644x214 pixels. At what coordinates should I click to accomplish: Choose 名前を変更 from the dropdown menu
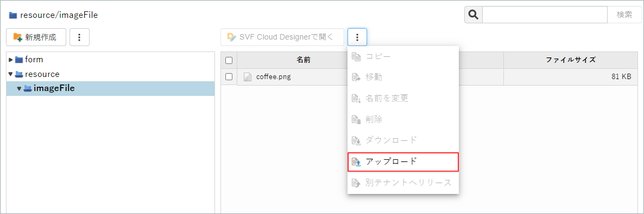coord(403,98)
